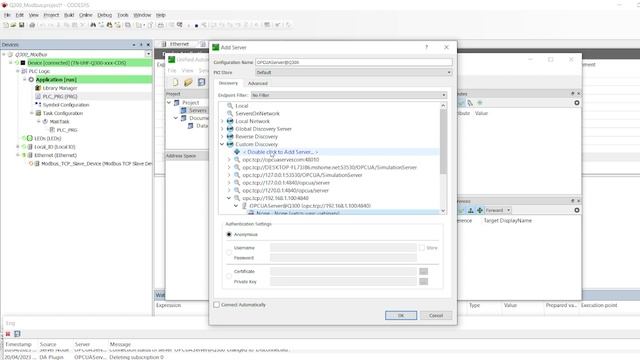640x360 pixels.
Task: Open the Devices view dropdown beside Q300_Modbus
Action: tap(148, 54)
